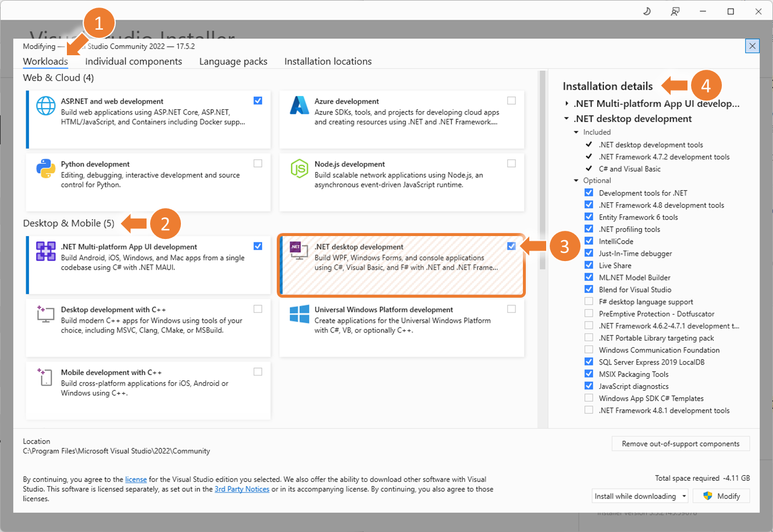773x532 pixels.
Task: Open the 3rd Party Notices link
Action: [242, 490]
